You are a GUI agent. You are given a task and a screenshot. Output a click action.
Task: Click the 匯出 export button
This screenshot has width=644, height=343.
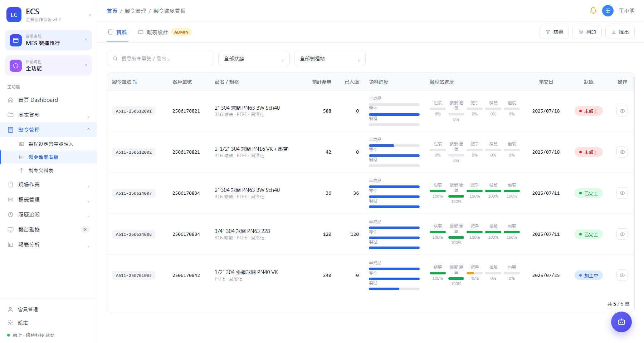620,32
